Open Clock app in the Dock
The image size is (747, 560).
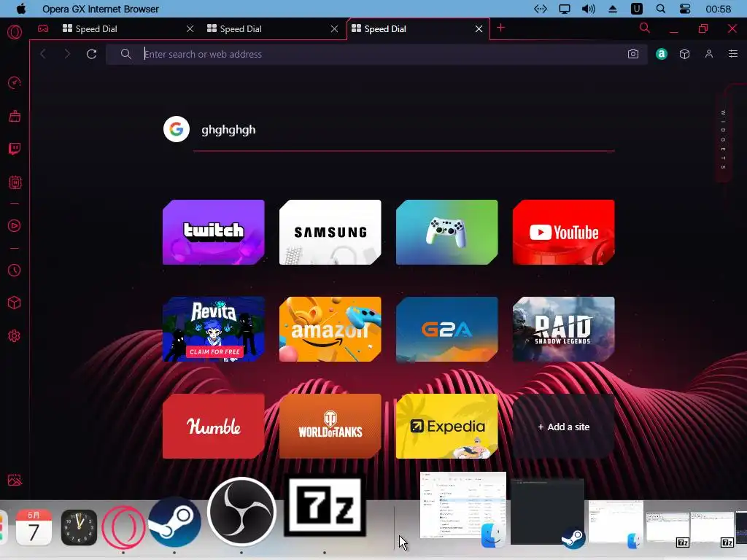pos(79,528)
